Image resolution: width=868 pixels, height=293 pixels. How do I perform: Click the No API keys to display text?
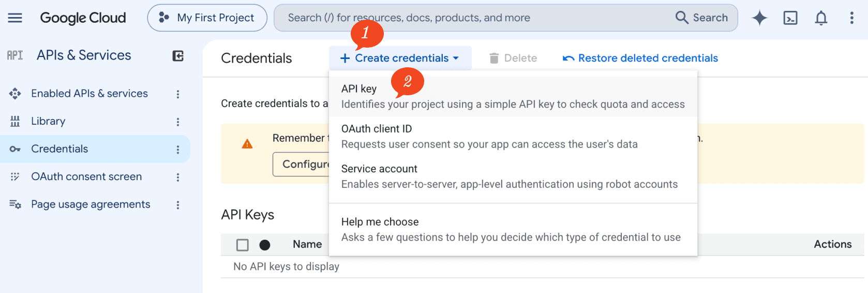point(287,267)
